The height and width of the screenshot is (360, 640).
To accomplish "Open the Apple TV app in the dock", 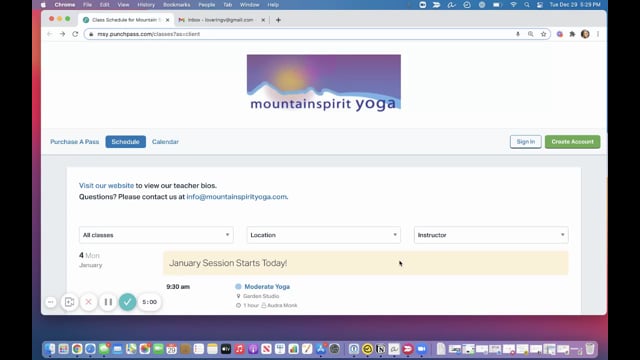I will coord(226,349).
